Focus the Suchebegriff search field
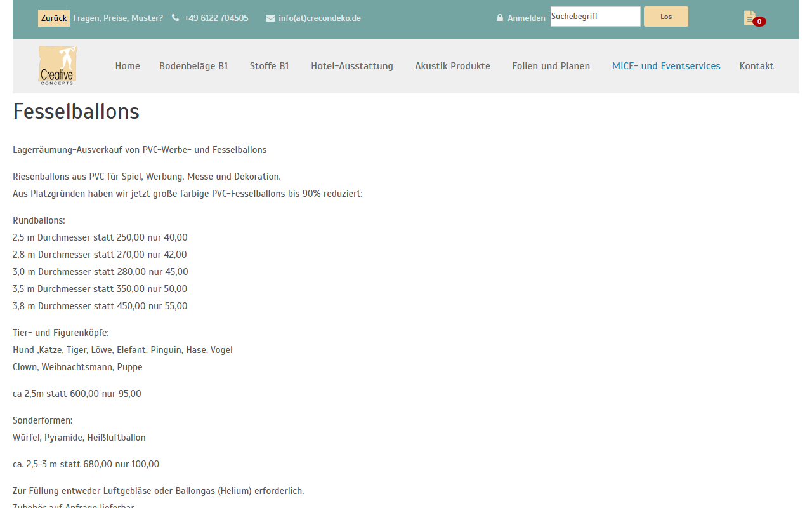 (x=595, y=17)
